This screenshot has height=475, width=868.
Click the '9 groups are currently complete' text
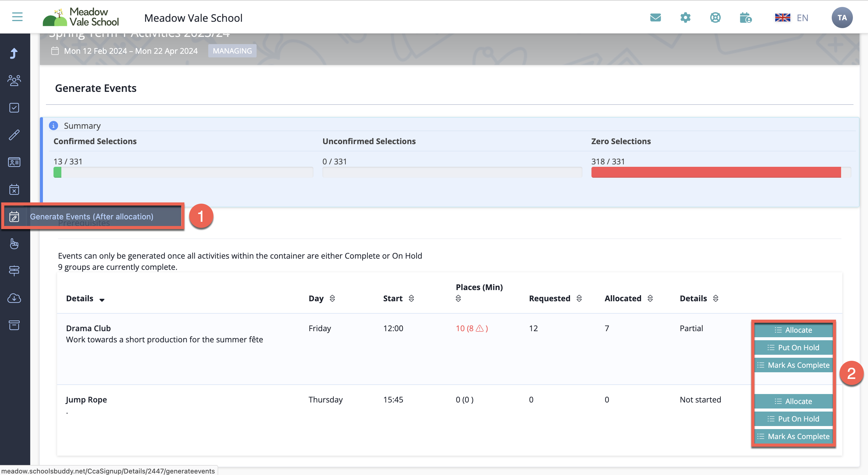point(118,267)
